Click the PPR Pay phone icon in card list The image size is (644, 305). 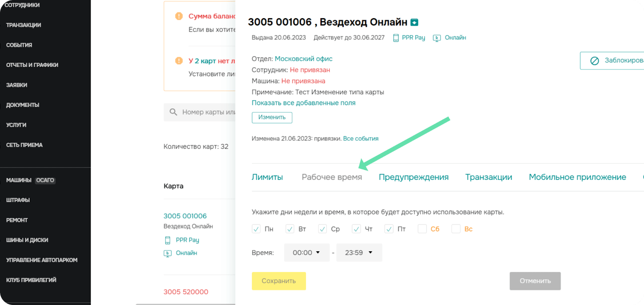[168, 240]
